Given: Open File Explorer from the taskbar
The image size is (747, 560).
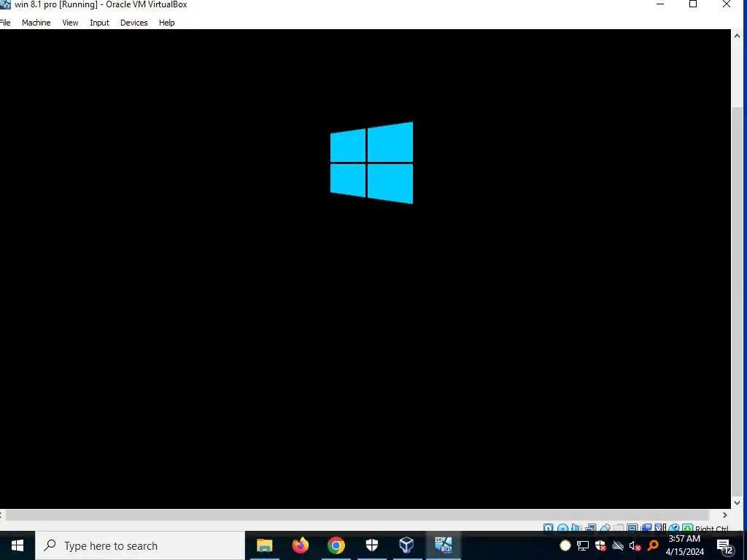Looking at the screenshot, I should (x=264, y=545).
